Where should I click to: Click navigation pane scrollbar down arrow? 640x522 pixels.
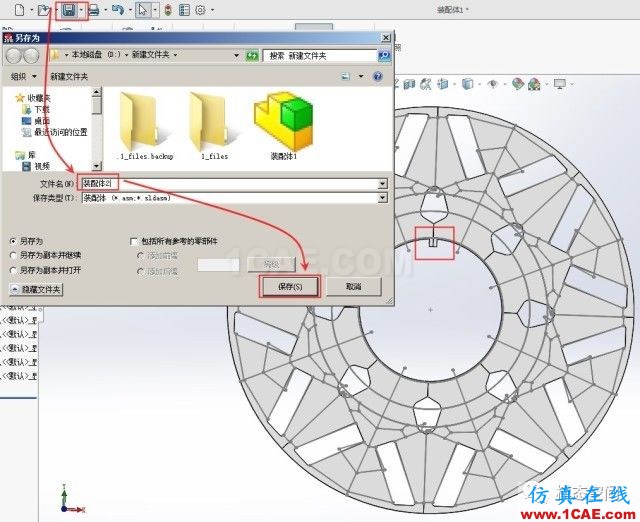click(x=96, y=166)
